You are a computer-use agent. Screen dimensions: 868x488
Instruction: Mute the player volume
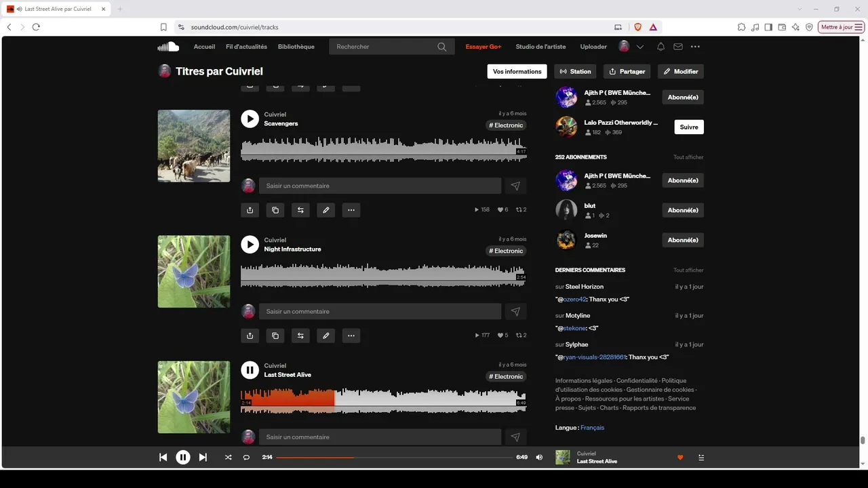(539, 457)
